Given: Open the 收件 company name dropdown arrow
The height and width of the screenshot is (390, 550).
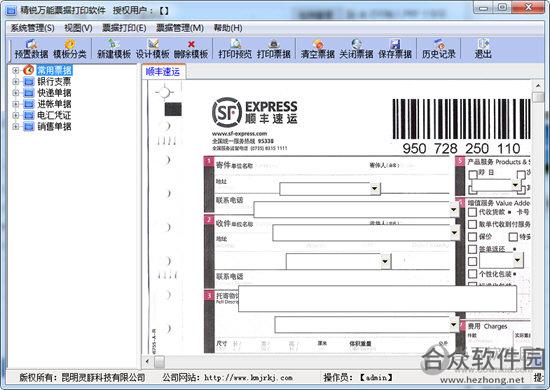Looking at the screenshot, I should tap(455, 233).
